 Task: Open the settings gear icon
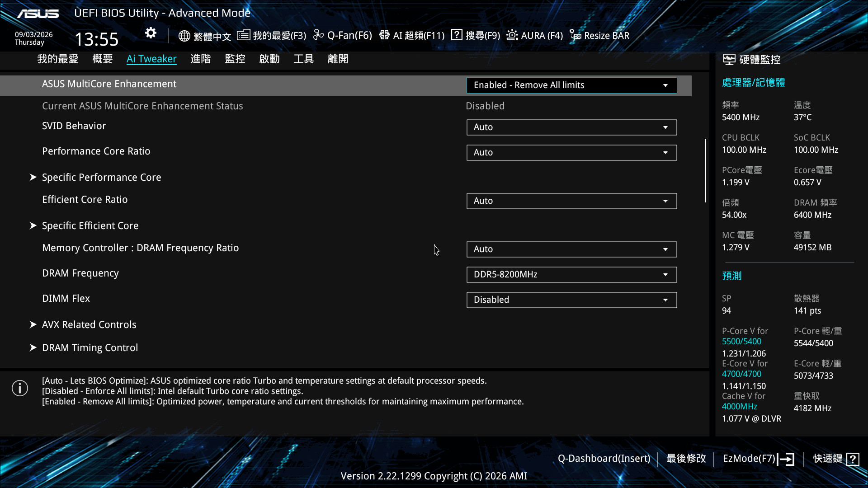tap(151, 33)
